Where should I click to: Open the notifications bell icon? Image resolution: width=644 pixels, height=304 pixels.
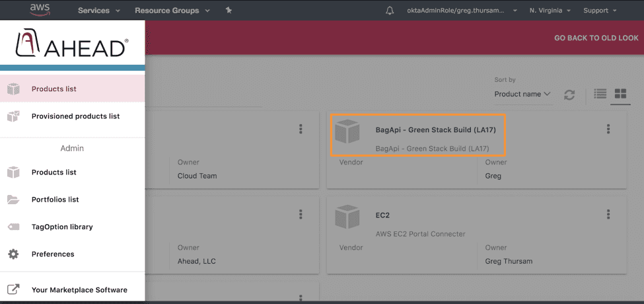(x=389, y=11)
